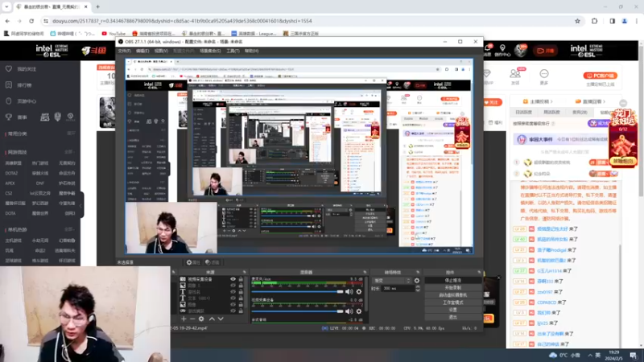The width and height of the screenshot is (644, 362).
Task: Toggle lock on second source row
Action: tap(241, 286)
